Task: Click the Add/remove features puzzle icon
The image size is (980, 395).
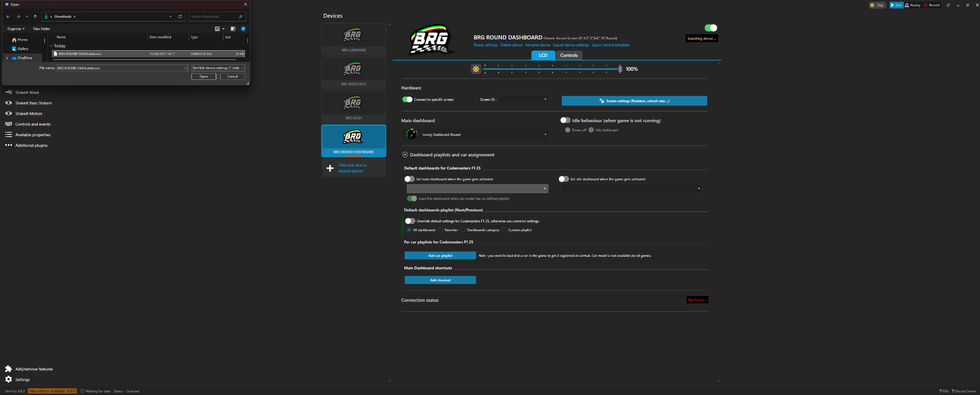Action: 8,369
